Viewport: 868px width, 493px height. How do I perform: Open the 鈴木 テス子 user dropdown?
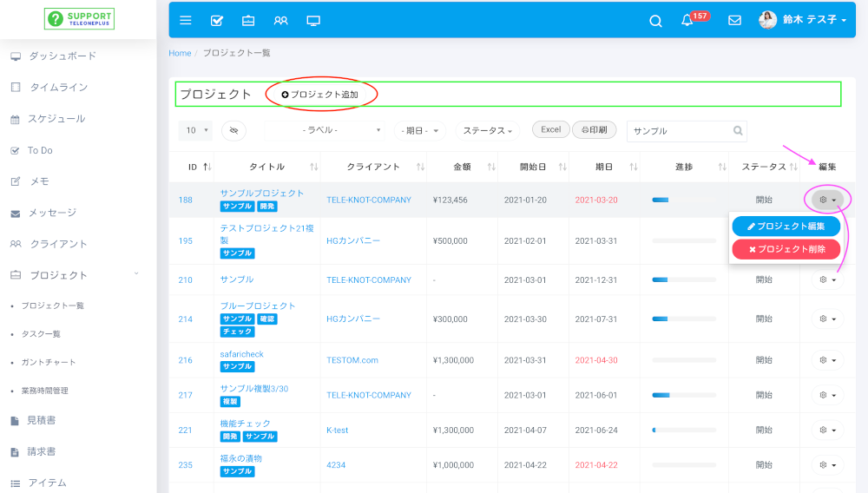click(x=814, y=20)
